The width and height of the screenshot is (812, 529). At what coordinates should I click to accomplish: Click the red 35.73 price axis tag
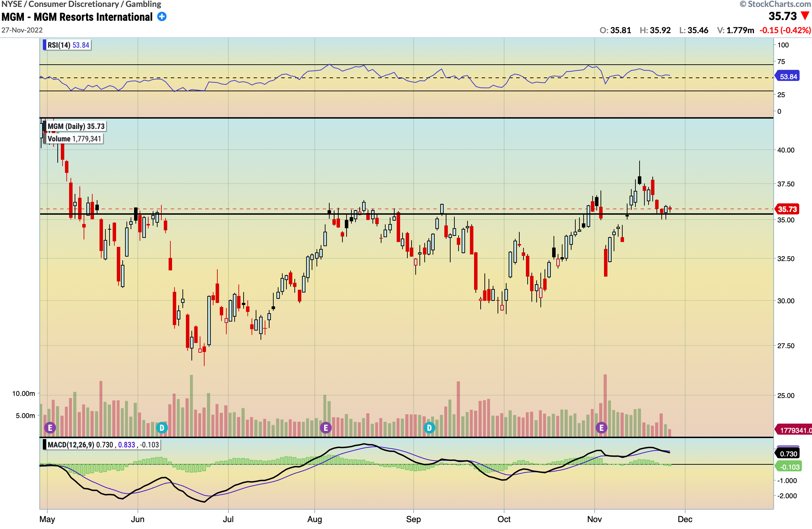pos(787,209)
